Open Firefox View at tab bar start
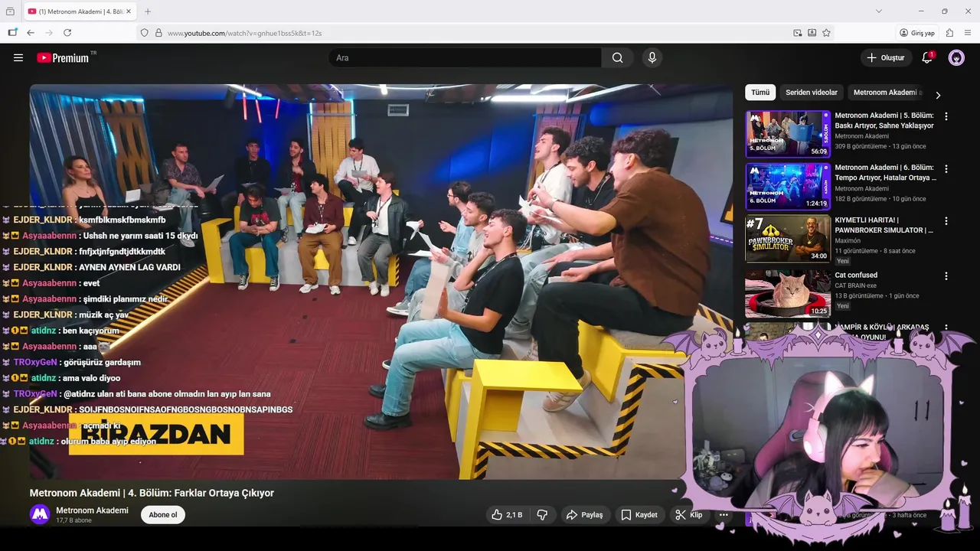This screenshot has width=980, height=551. (x=10, y=11)
